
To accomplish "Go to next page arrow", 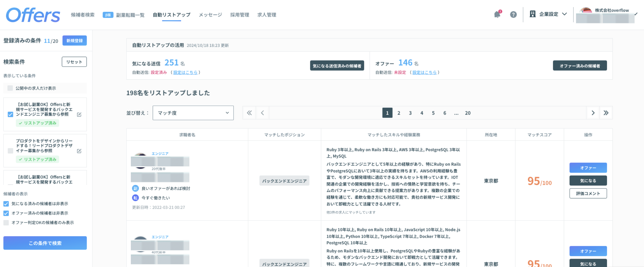I will click(x=593, y=113).
